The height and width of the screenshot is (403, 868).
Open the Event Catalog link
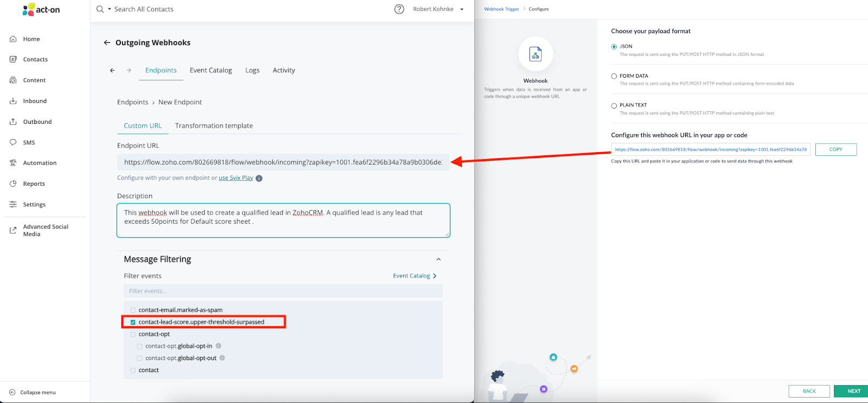(x=415, y=276)
